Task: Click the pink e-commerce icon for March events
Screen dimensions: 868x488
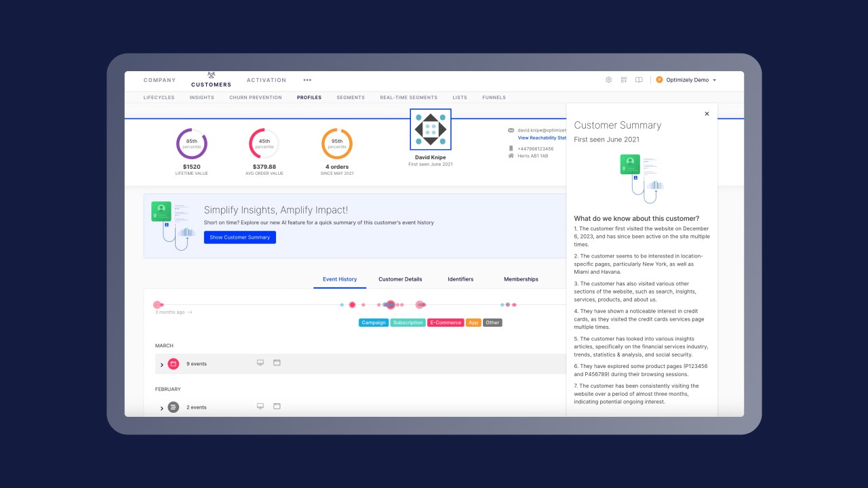Action: coord(173,364)
